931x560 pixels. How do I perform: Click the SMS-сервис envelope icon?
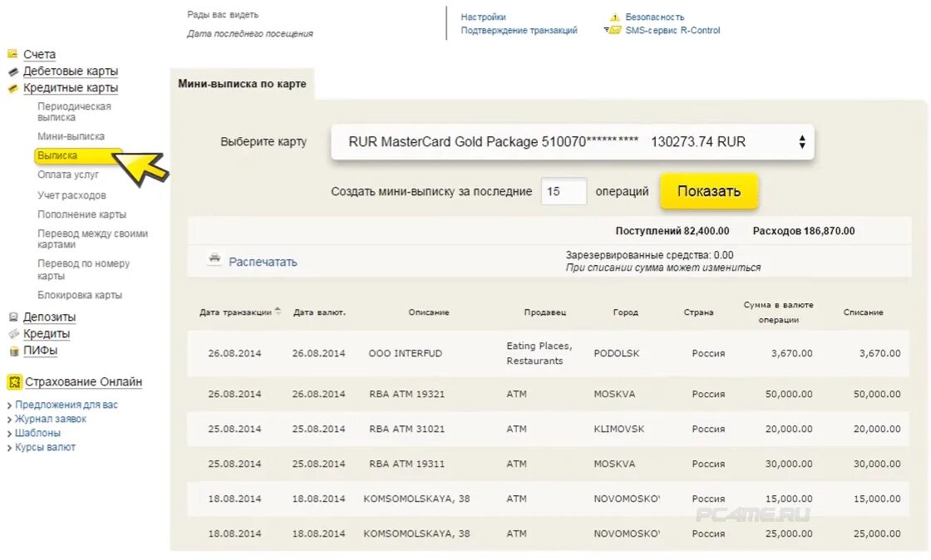click(x=613, y=31)
